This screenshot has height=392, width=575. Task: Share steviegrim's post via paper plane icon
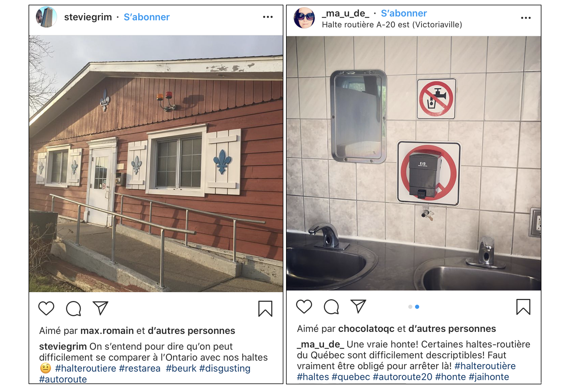point(100,308)
